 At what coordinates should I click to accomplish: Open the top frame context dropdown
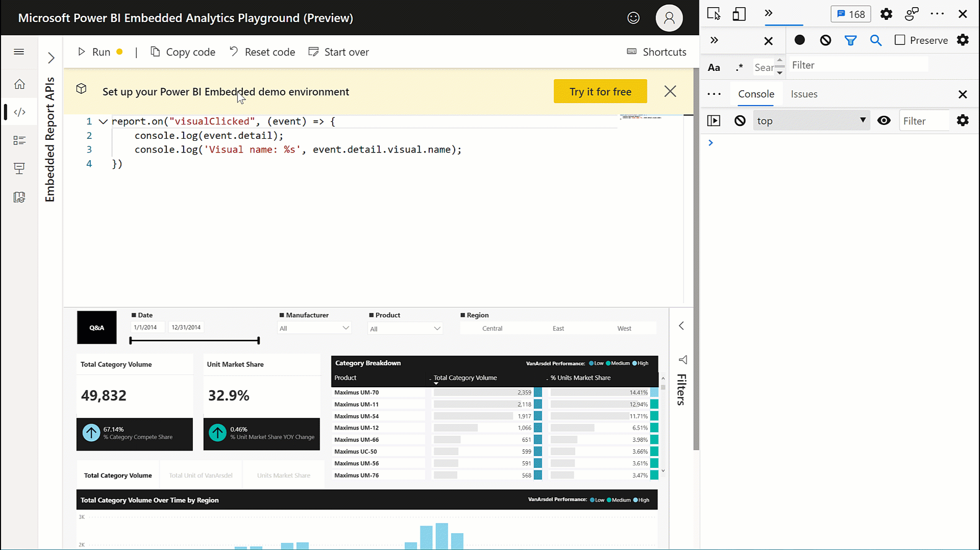coord(812,120)
